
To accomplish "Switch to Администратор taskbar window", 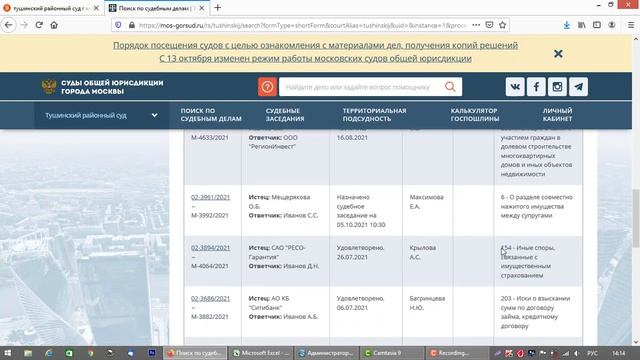I will click(x=327, y=353).
